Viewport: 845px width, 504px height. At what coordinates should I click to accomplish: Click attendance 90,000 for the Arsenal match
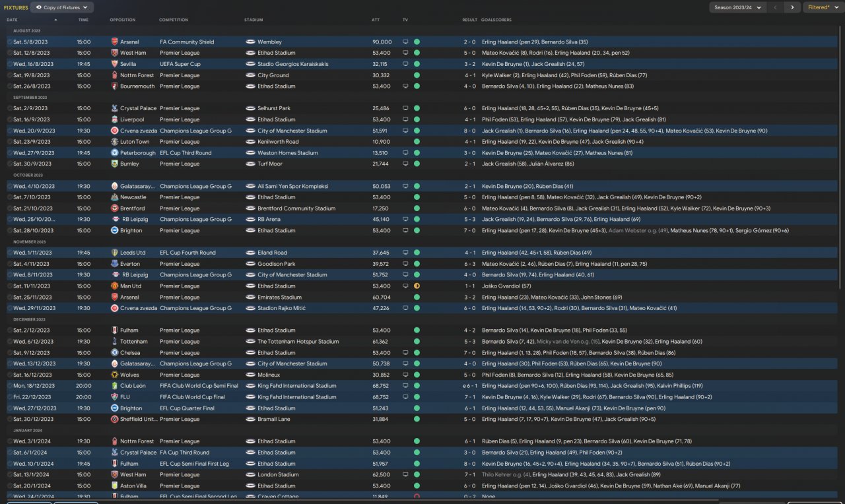(382, 42)
